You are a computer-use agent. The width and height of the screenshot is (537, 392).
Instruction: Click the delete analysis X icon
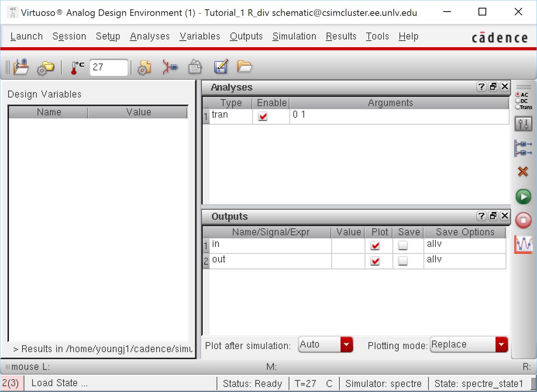coord(523,171)
